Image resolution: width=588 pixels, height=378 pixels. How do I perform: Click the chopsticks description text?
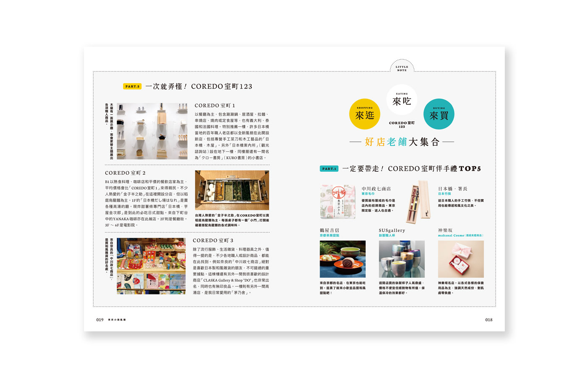coord(461,203)
